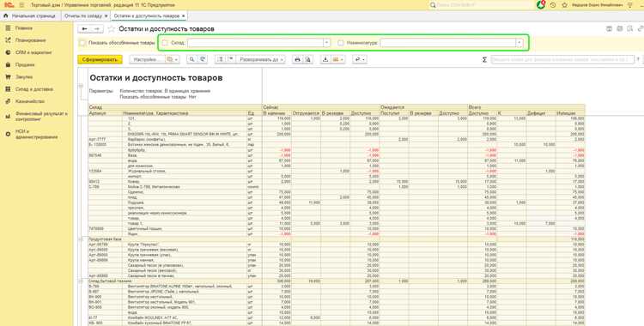Click the yellow 'Сформировать' button

click(x=100, y=59)
